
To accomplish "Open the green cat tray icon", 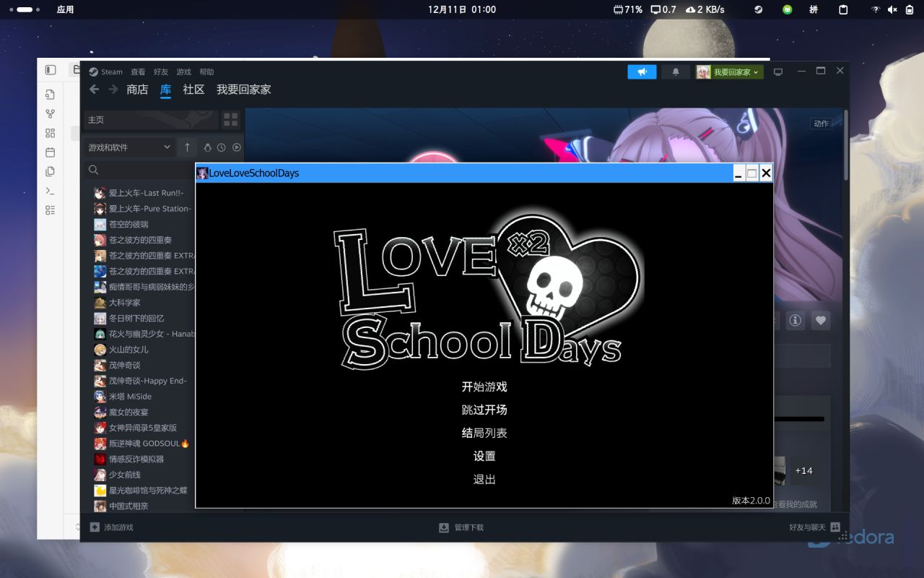I will [x=788, y=10].
